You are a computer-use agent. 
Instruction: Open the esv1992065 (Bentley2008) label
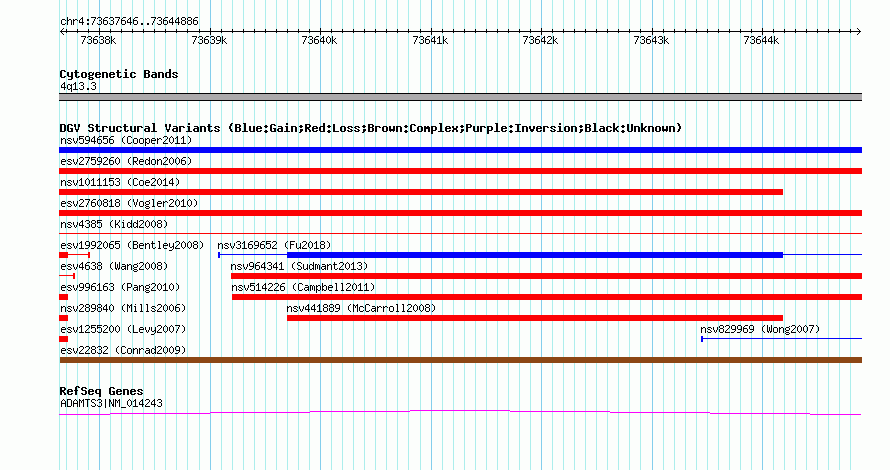tap(132, 245)
